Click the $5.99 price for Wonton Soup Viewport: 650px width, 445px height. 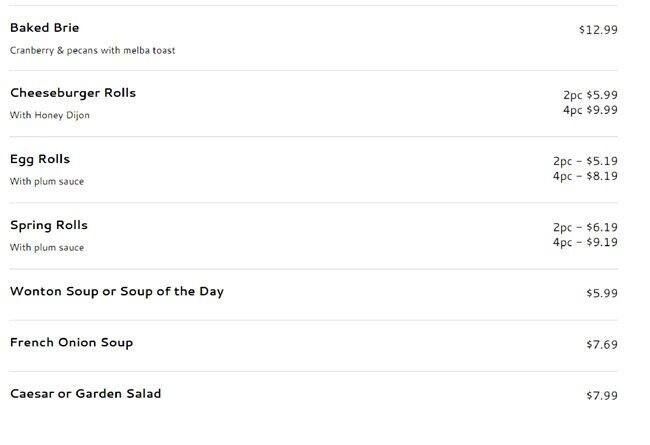(602, 294)
